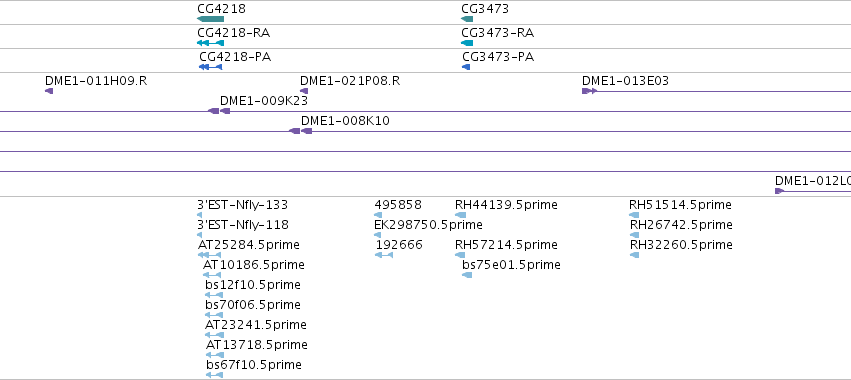851x380 pixels.
Task: Open the RH44139.5prime feature label
Action: (x=506, y=205)
